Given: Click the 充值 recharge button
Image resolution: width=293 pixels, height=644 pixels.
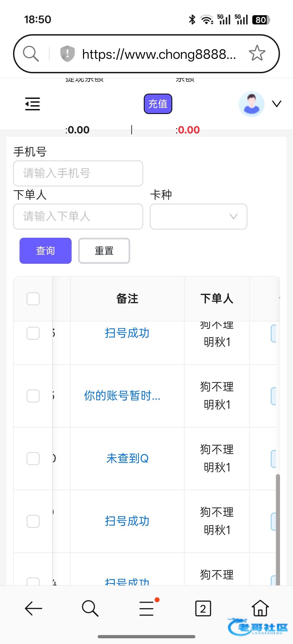Looking at the screenshot, I should click(158, 104).
